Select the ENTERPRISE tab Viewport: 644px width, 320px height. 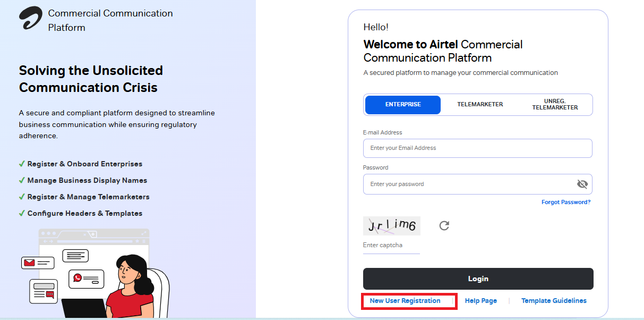tap(402, 104)
